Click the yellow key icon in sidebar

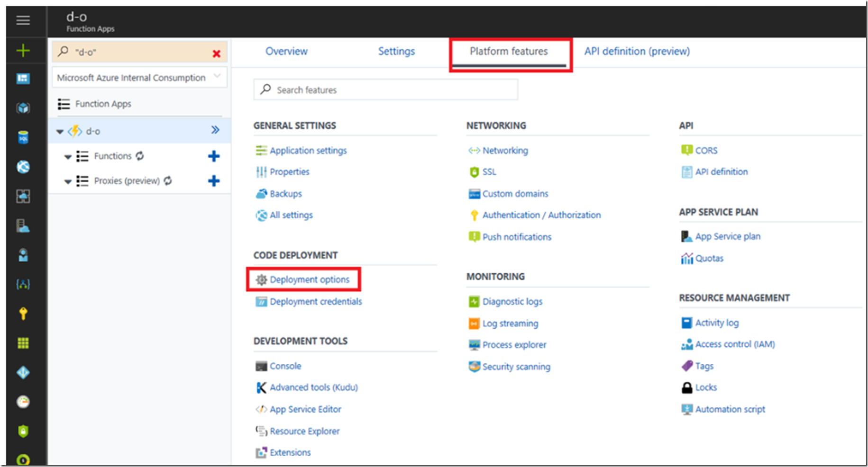pyautogui.click(x=23, y=314)
